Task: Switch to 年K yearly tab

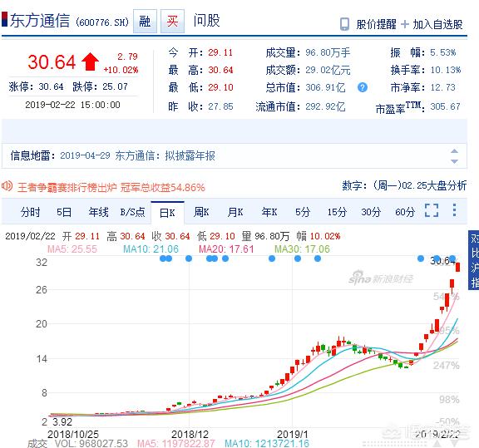Action: coord(269,212)
